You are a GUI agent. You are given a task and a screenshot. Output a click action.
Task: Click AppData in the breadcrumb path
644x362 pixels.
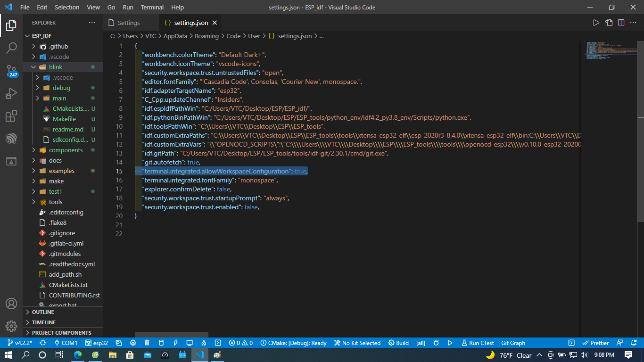[x=175, y=36]
